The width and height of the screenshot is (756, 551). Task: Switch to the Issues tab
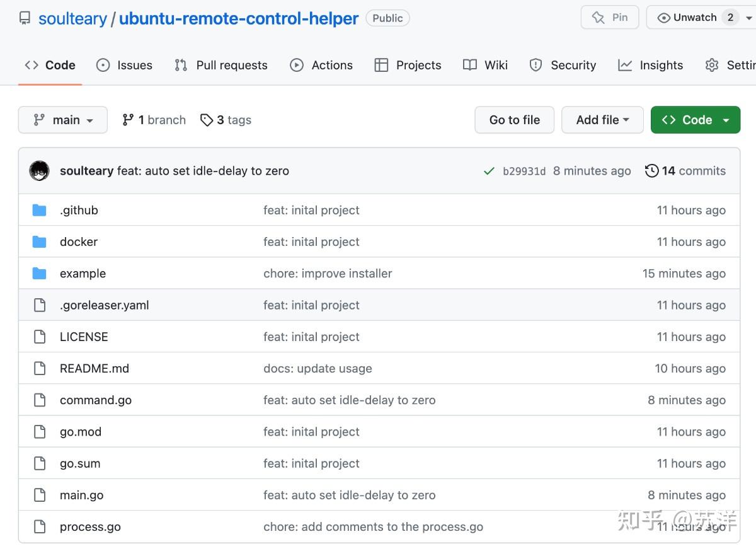[125, 65]
